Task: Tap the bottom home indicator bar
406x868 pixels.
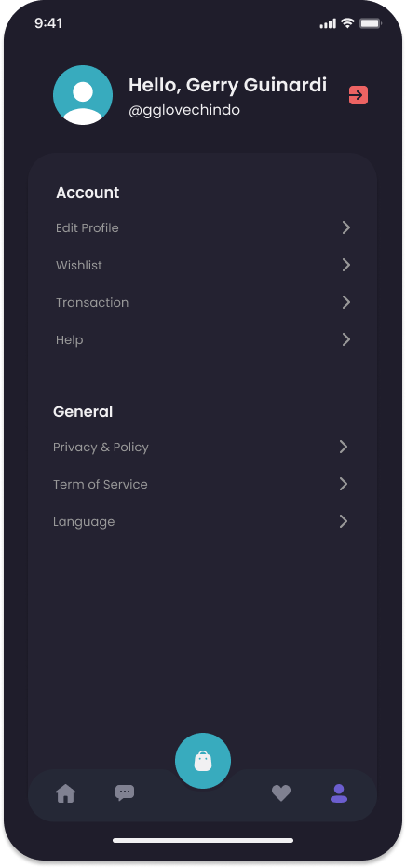Action: 203,840
